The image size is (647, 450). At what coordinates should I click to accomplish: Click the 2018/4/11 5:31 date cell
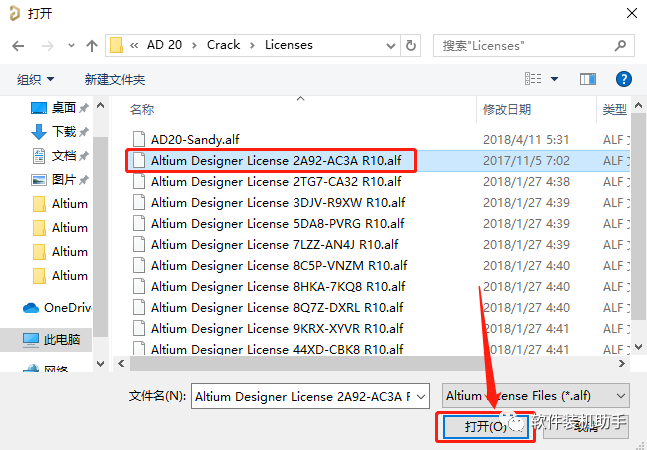[x=526, y=139]
